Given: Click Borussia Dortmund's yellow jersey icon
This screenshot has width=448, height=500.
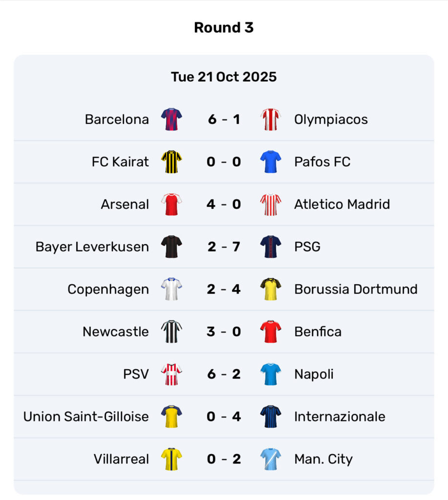Looking at the screenshot, I should [x=271, y=289].
